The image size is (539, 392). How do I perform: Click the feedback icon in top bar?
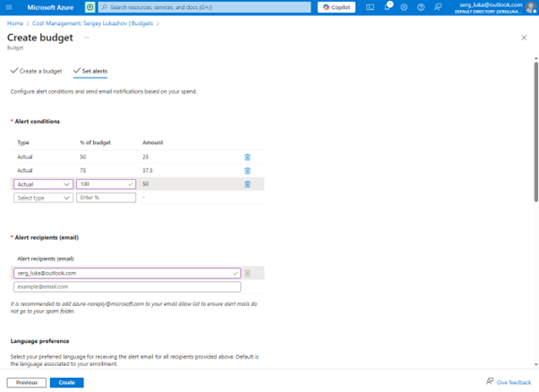click(x=438, y=7)
